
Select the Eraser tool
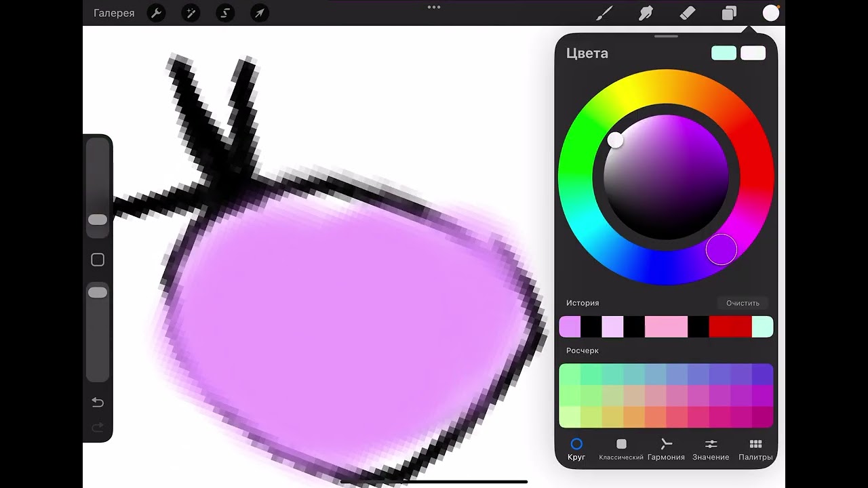pos(688,13)
